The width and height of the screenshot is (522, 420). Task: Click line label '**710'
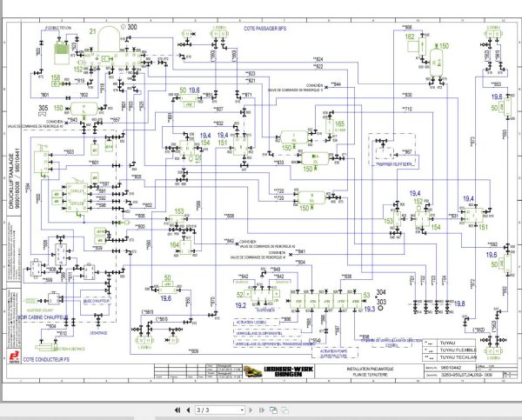pos(407,109)
